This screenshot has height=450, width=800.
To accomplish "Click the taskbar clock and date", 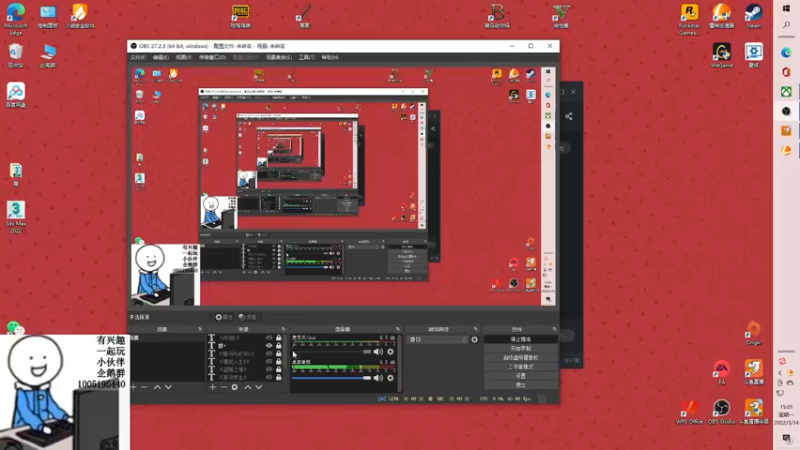I will pyautogui.click(x=786, y=415).
